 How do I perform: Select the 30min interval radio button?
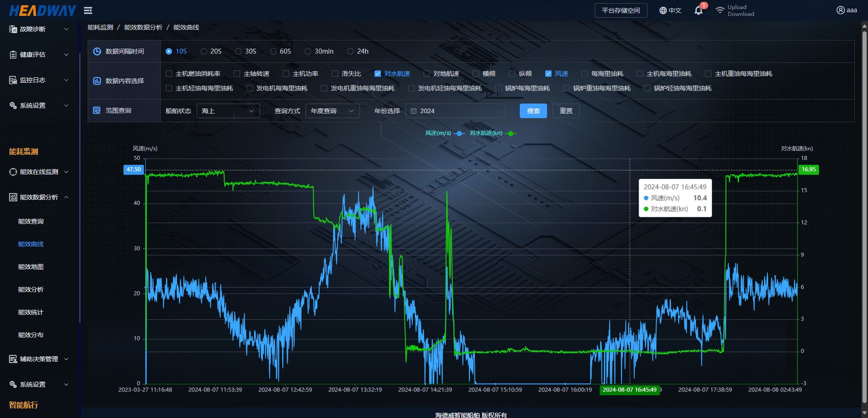(x=308, y=51)
